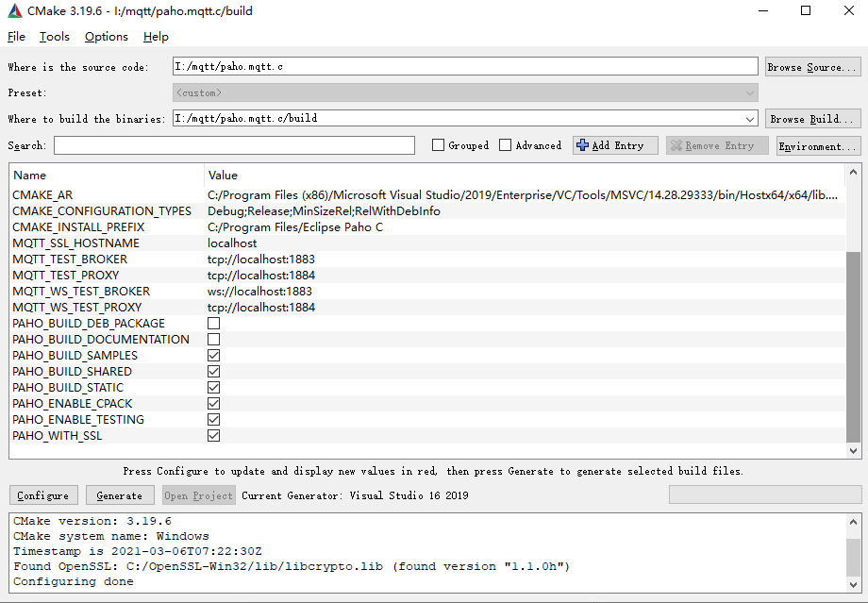868x603 pixels.
Task: Click the CMake logo icon in title bar
Action: click(x=15, y=10)
